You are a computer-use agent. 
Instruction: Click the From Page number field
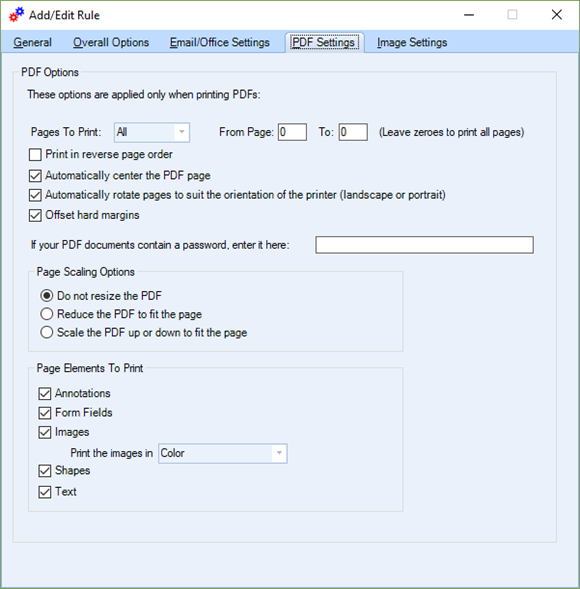click(292, 132)
